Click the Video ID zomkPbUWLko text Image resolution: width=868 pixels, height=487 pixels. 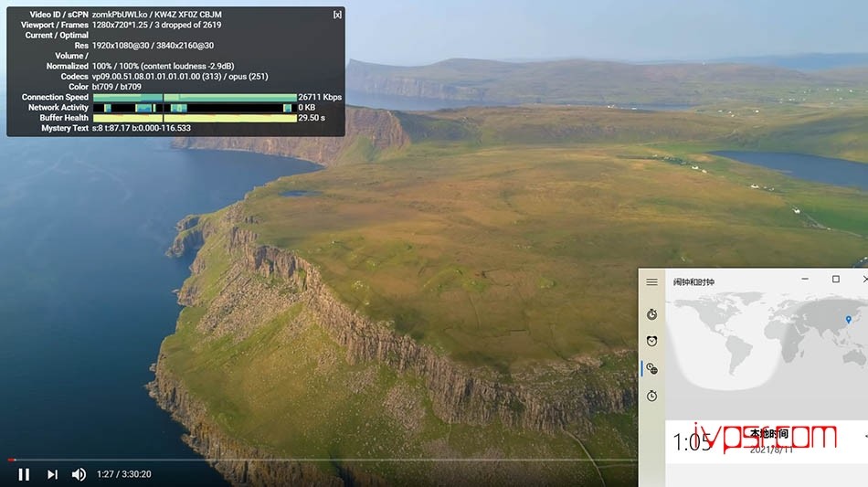point(120,15)
